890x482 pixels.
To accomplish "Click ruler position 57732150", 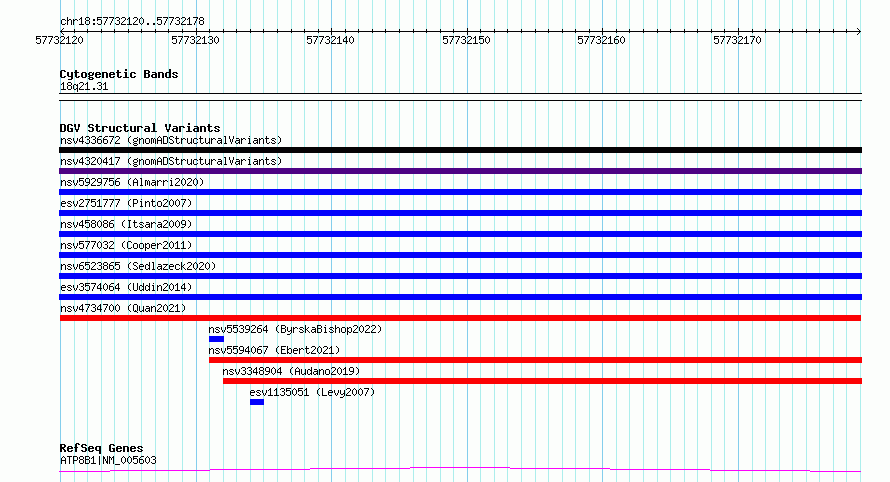I will pyautogui.click(x=466, y=40).
